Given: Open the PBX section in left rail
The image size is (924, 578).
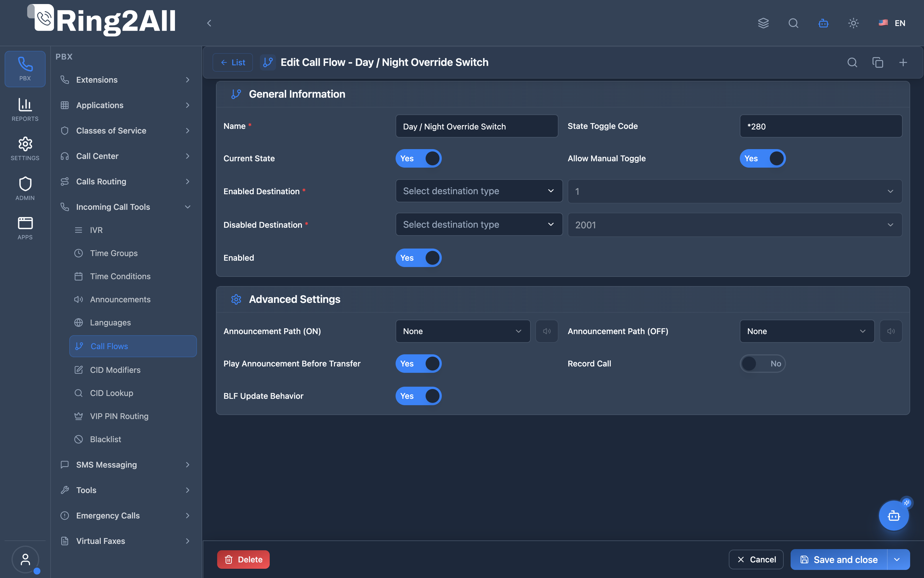Looking at the screenshot, I should tap(25, 69).
